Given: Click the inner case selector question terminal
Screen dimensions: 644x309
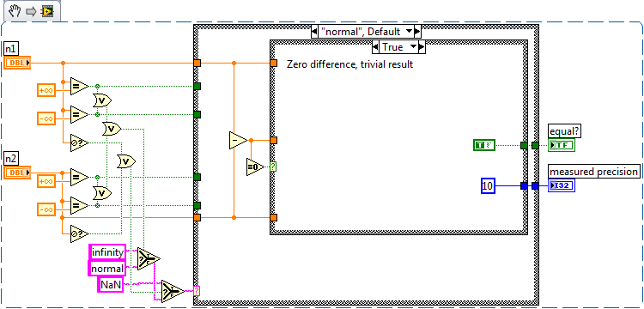Looking at the screenshot, I should [x=273, y=167].
